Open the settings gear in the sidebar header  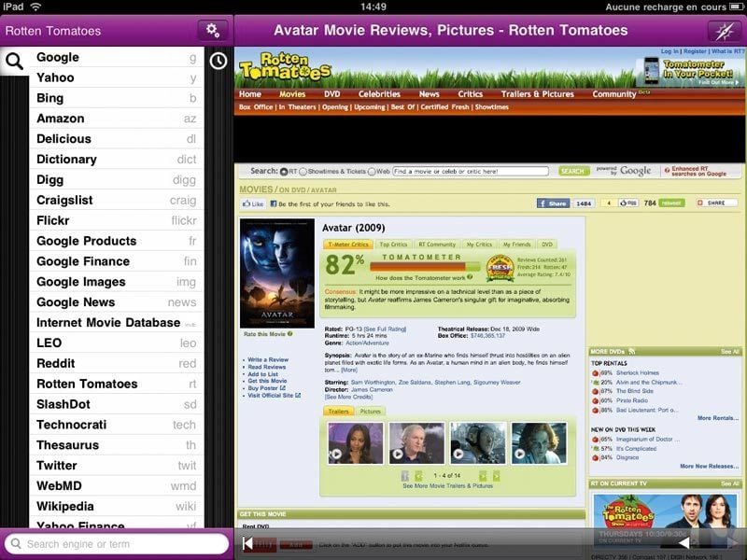coord(213,31)
